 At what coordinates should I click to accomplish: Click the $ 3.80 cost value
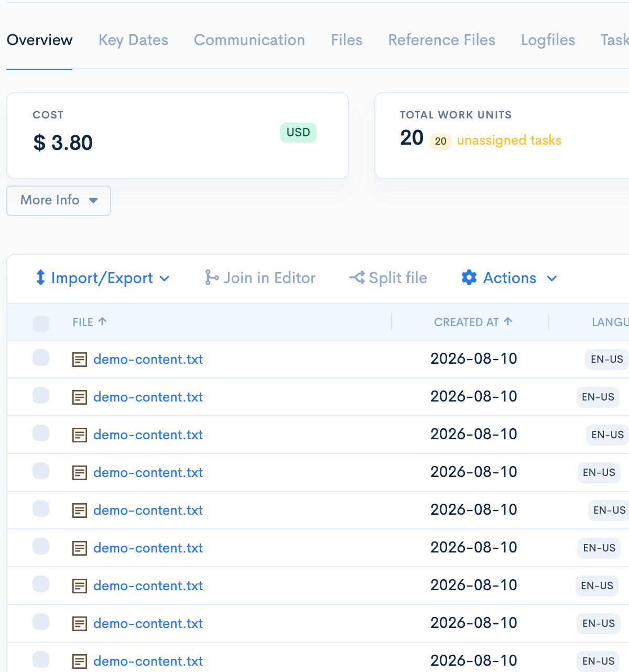point(63,143)
